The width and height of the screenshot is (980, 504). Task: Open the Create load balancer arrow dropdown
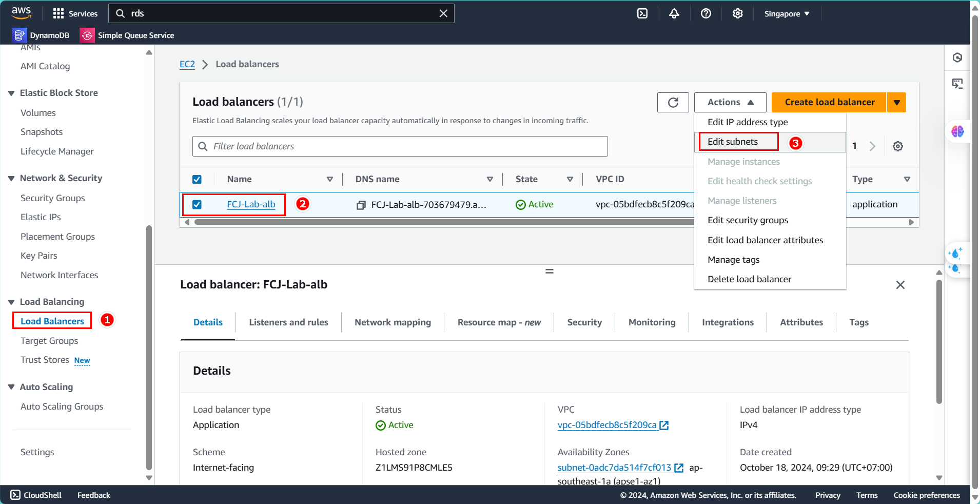click(896, 102)
